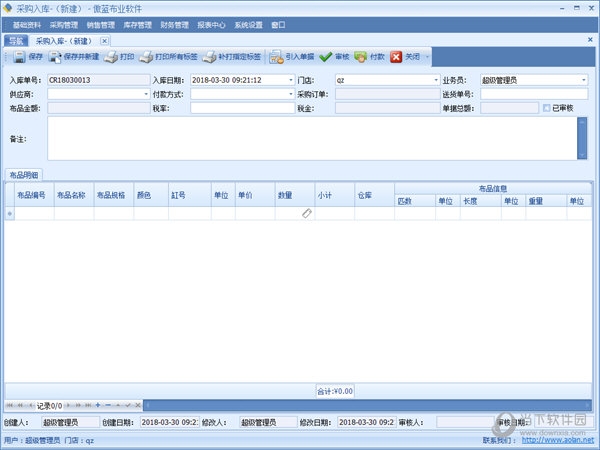Viewport: 600px width, 450px height.
Task: Open the 业务员 dropdown list
Action: [x=583, y=80]
